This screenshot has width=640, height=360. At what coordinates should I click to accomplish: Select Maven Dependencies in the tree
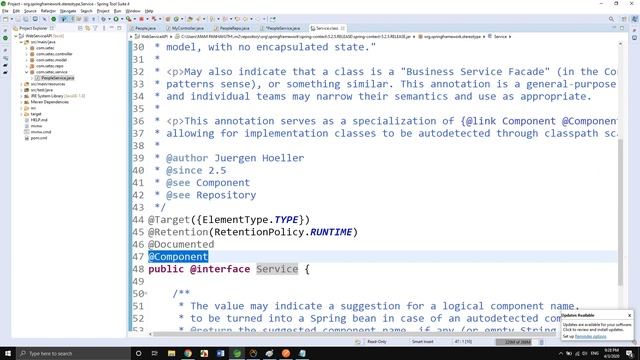click(x=49, y=102)
